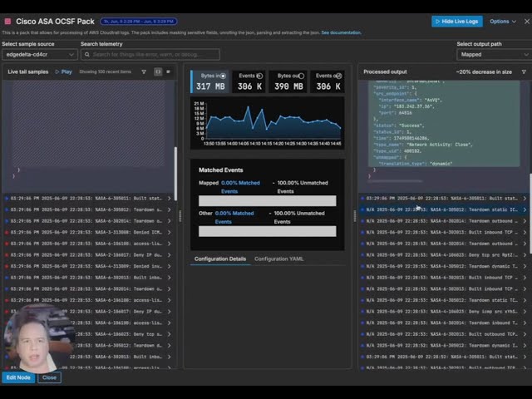Screen dimensions: 532x399
Task: Expand output row Teardown inbound T chevron
Action: [525, 323]
